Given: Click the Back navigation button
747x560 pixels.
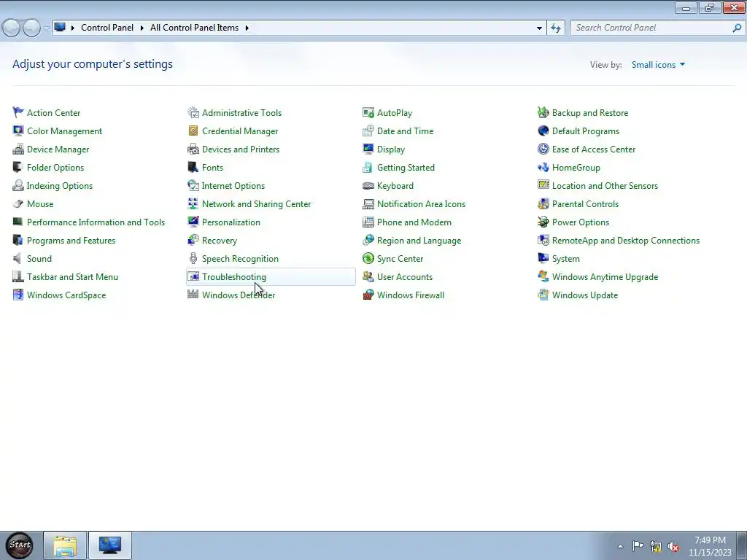Looking at the screenshot, I should pyautogui.click(x=12, y=28).
